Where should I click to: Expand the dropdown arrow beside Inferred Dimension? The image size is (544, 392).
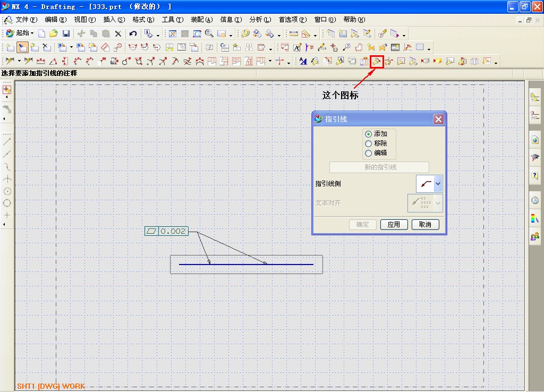click(19, 62)
